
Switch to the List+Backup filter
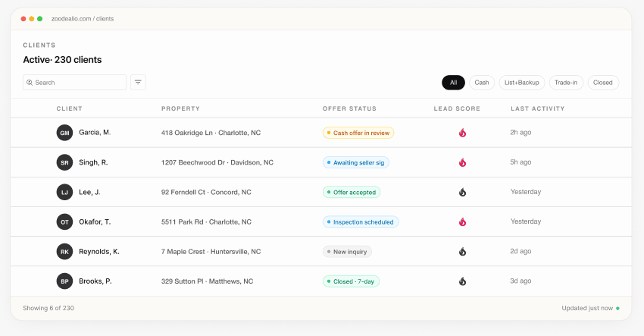click(521, 83)
